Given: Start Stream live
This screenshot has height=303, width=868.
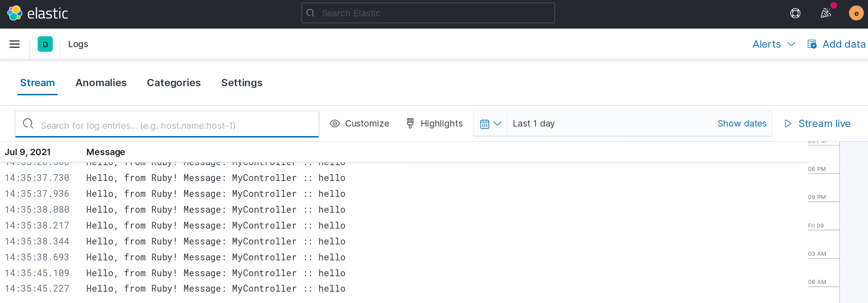Looking at the screenshot, I should (818, 123).
